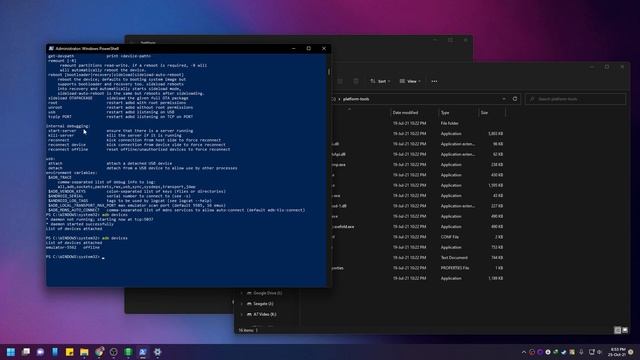The height and width of the screenshot is (360, 640).
Task: Sort by the Type column header
Action: coord(458,113)
